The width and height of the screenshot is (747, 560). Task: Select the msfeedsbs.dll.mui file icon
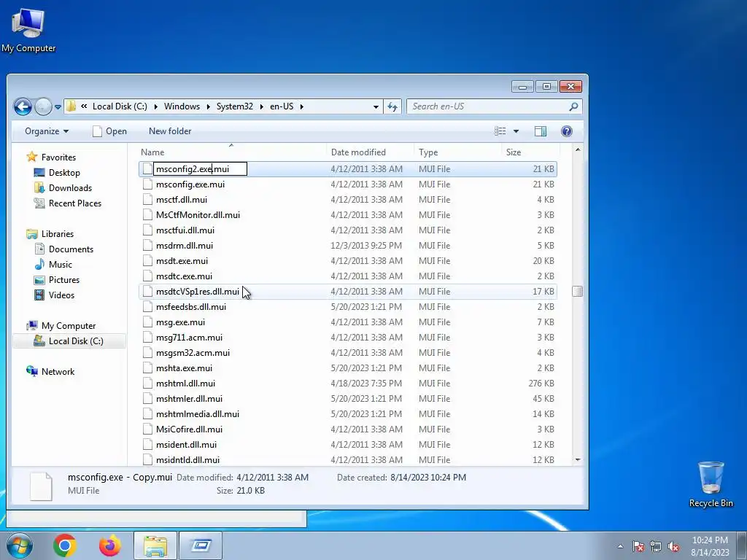[147, 307]
